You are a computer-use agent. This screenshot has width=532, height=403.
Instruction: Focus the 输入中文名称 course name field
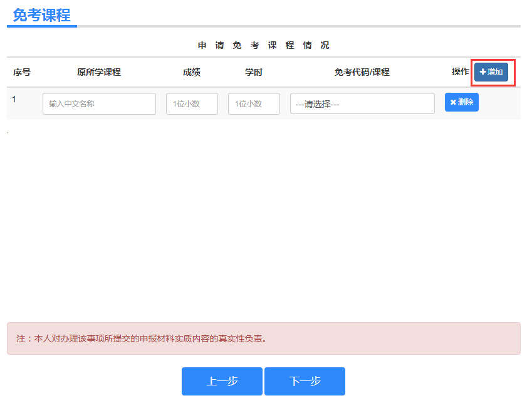point(99,104)
